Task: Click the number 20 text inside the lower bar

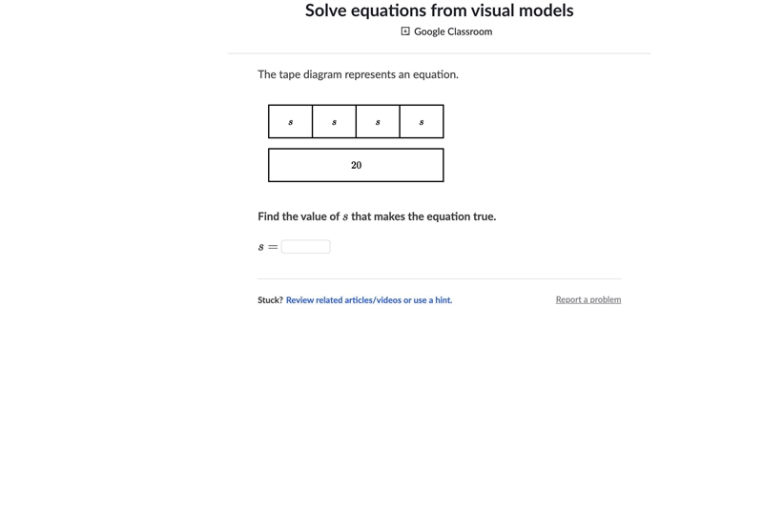Action: pos(356,165)
